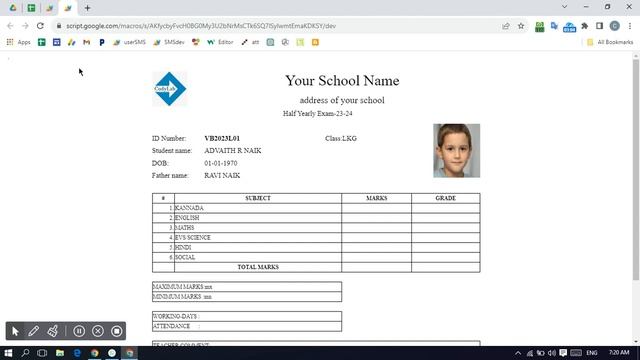This screenshot has height=360, width=640.
Task: Click the page vertical scrollbar
Action: pos(636,169)
